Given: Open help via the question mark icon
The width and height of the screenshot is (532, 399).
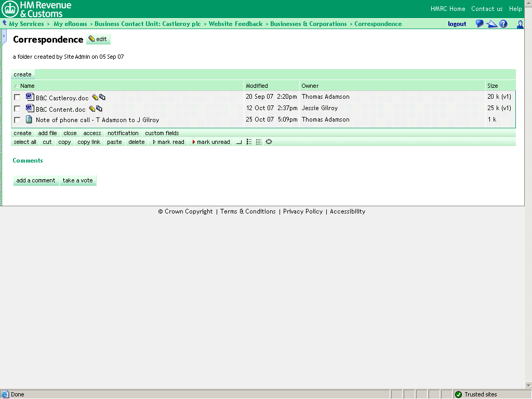Looking at the screenshot, I should point(503,24).
